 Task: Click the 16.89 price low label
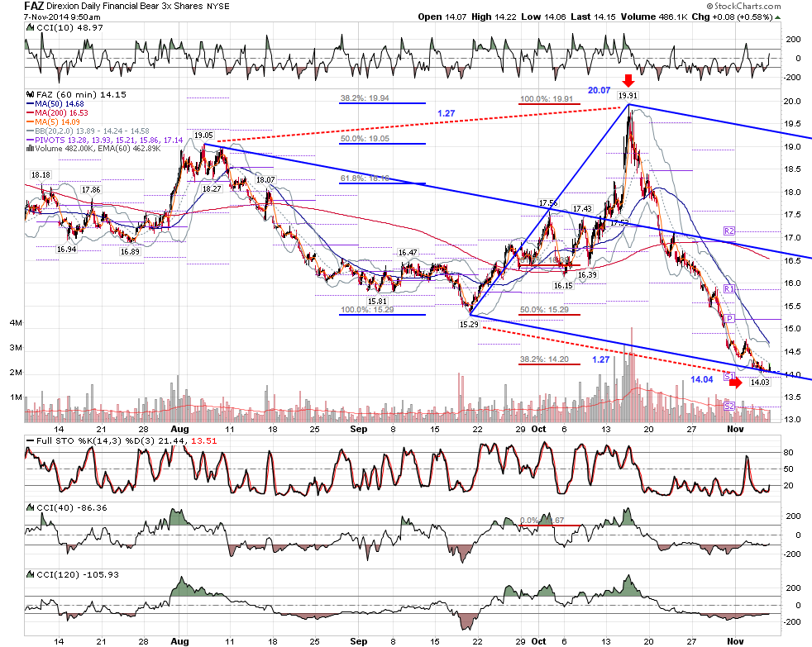(x=130, y=251)
